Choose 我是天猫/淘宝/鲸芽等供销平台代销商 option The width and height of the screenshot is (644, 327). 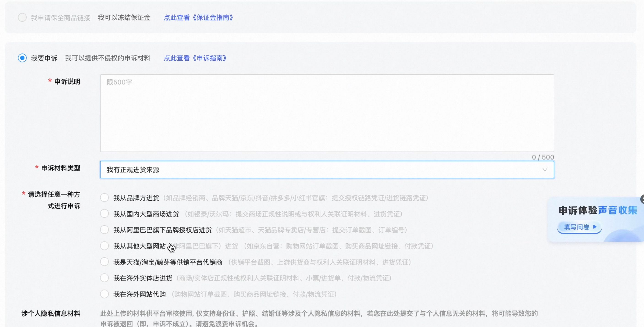point(104,262)
